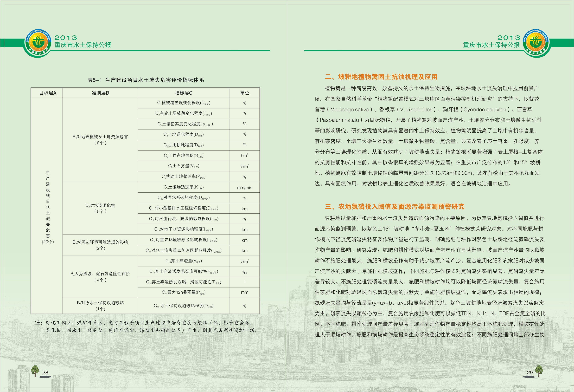Click the right page's circular water conservation logo
574x392 pixels.
click(x=536, y=43)
